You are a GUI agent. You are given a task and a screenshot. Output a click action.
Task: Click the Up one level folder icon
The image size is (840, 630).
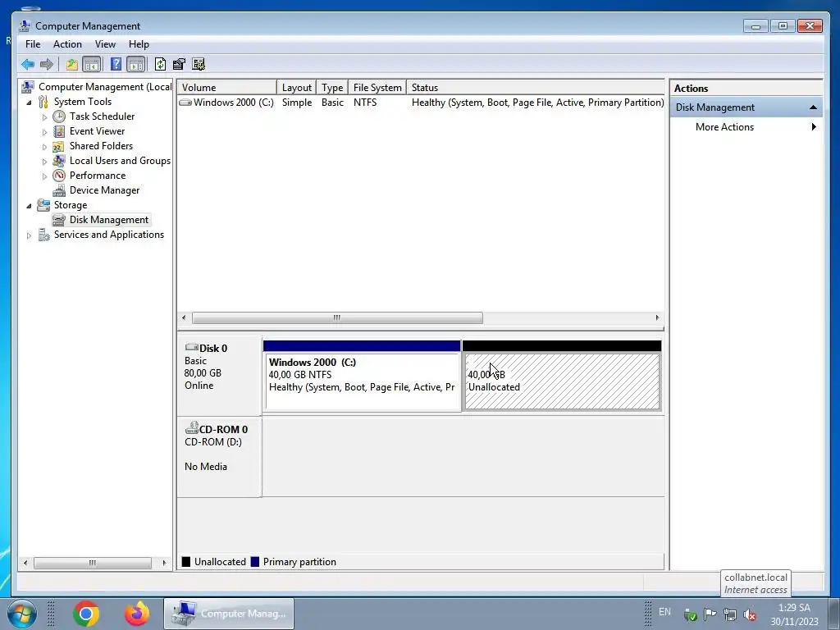[x=72, y=65]
